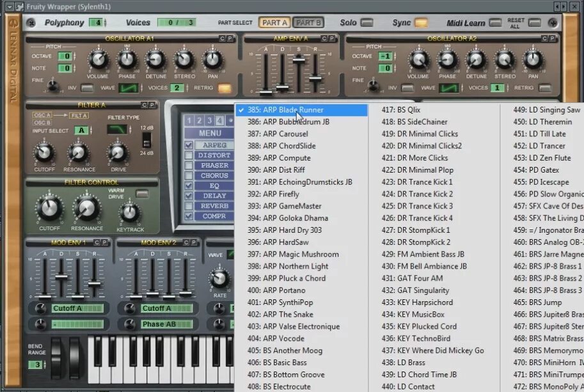Click Oscillator A2 Volume knob
The width and height of the screenshot is (584, 392).
pyautogui.click(x=418, y=59)
